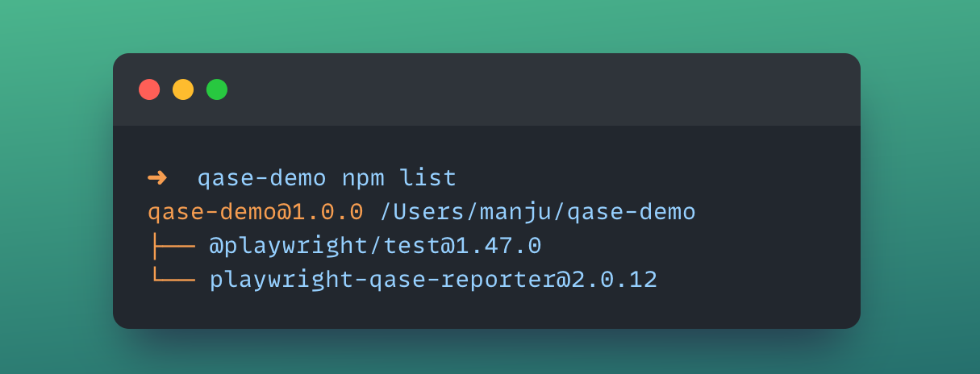980x374 pixels.
Task: Click the tree branch before @playwright/test
Action: pyautogui.click(x=171, y=246)
